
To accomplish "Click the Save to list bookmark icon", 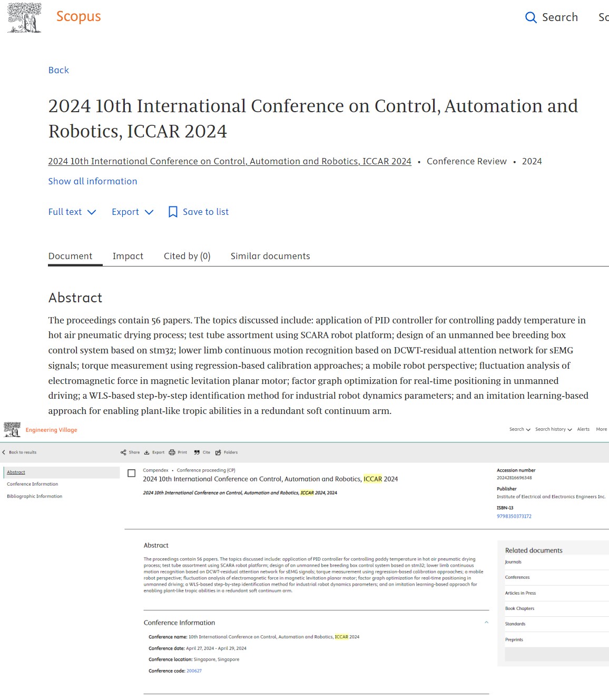I will click(x=172, y=212).
